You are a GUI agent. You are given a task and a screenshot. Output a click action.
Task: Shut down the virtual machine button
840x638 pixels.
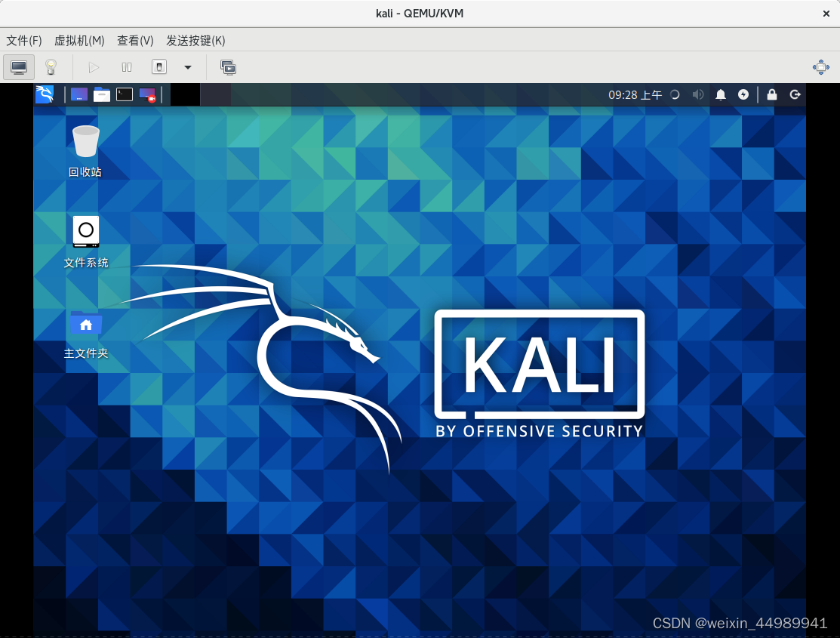coord(159,67)
